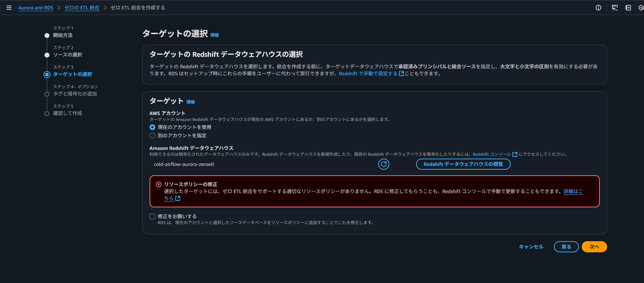Click the AWS アカウント label
The height and width of the screenshot is (283, 644).
(167, 113)
